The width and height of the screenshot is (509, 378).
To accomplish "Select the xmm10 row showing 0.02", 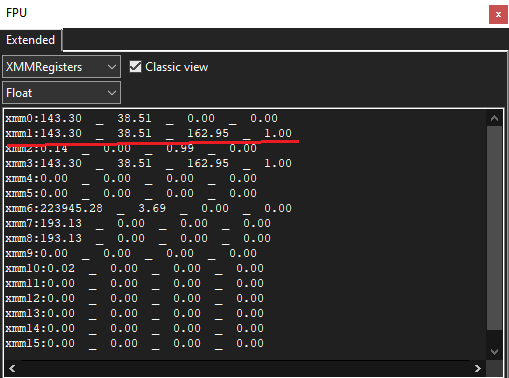I will tap(135, 268).
